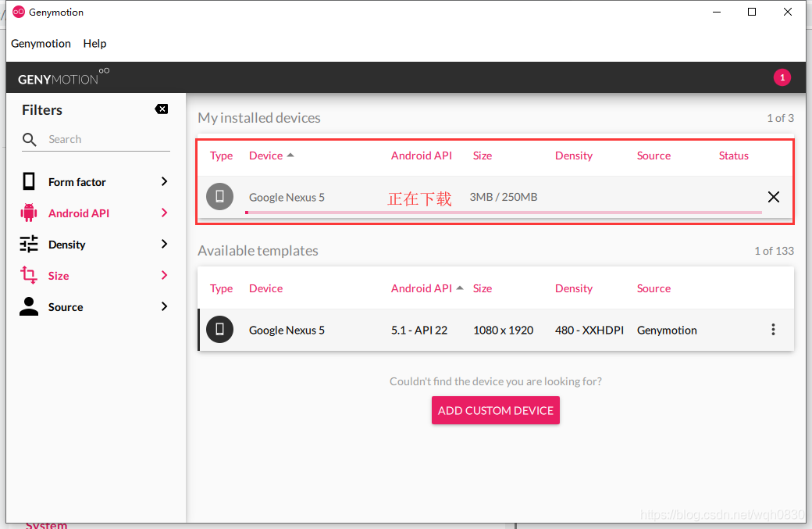This screenshot has height=529, width=812.
Task: Minimize the Genymotion window
Action: (717, 12)
